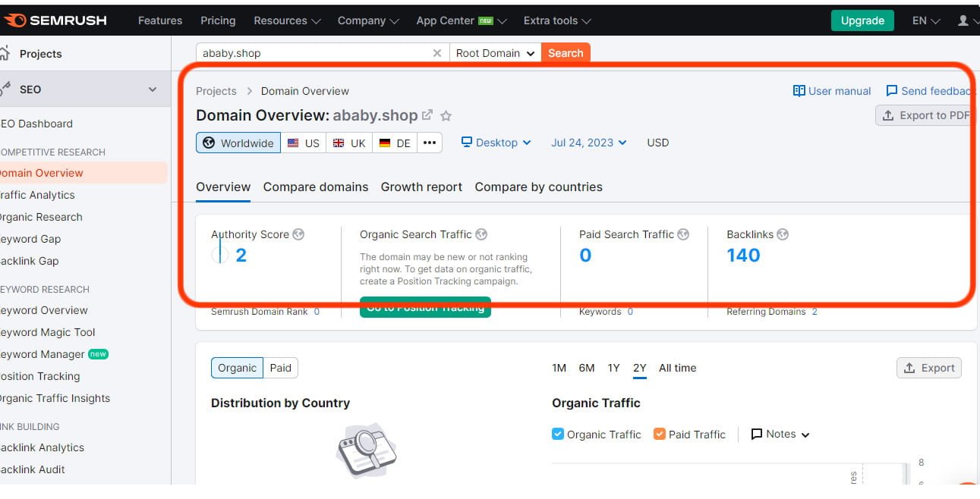Set chart range to 6M
980x499 pixels.
click(x=587, y=368)
